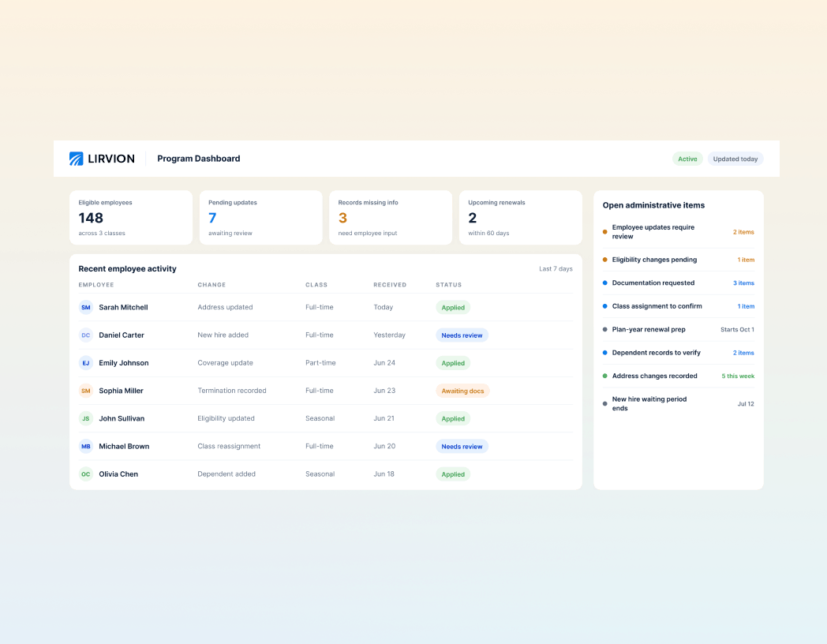Click the Starts Oct 1 date label
The image size is (827, 644).
(737, 330)
